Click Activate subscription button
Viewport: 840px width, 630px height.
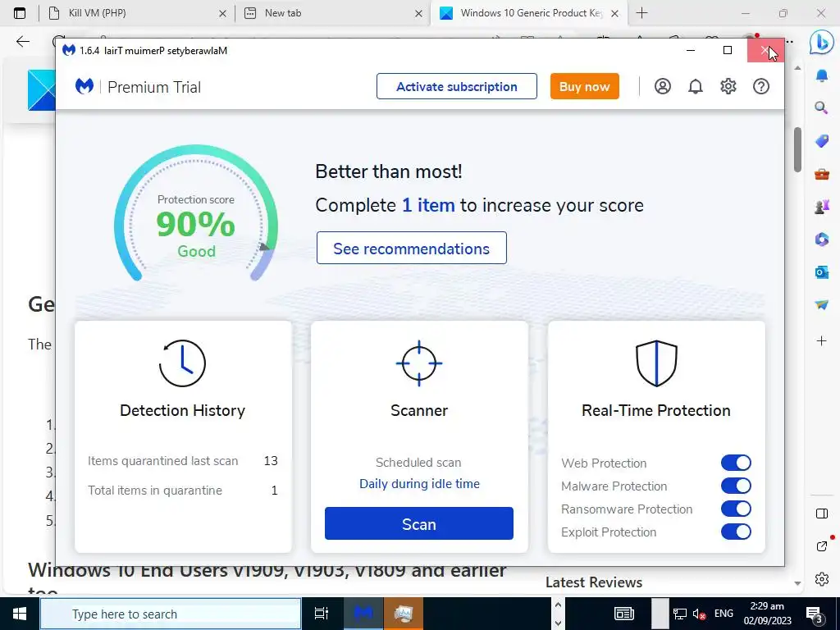tap(456, 86)
